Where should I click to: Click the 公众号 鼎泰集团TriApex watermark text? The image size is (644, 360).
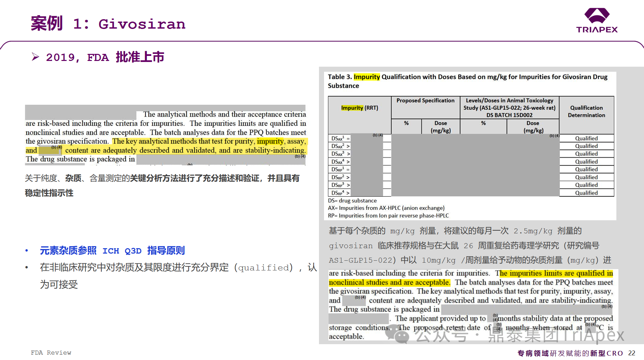coord(519,335)
